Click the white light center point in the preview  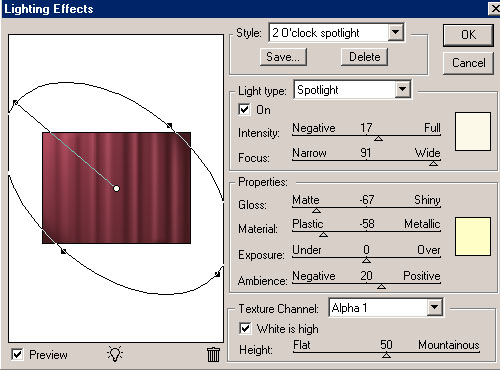click(x=116, y=188)
